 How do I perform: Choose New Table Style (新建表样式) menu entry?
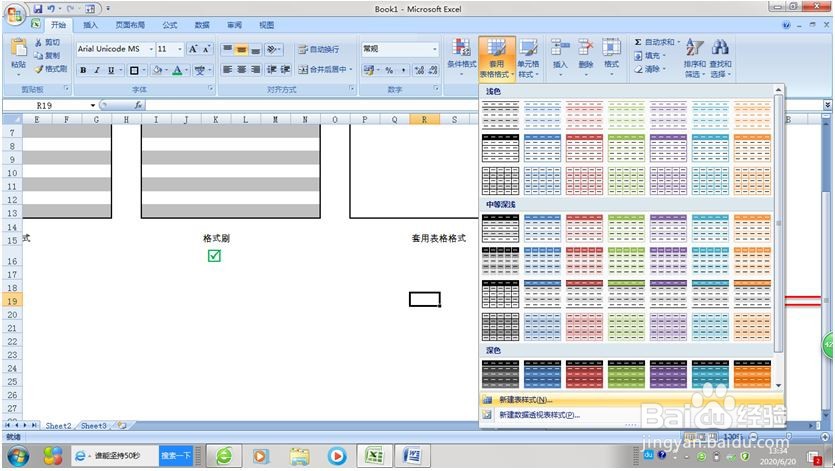632,400
